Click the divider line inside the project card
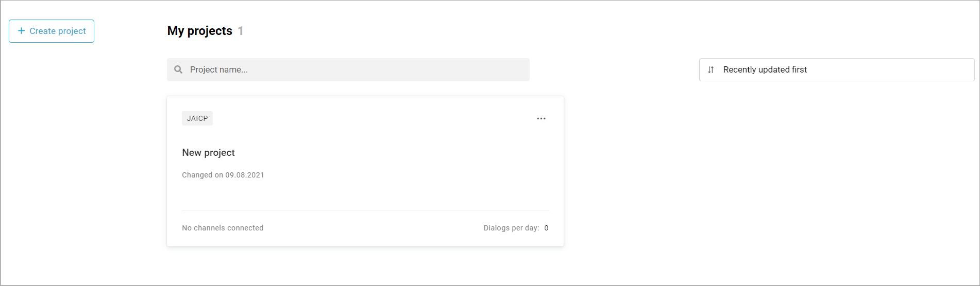The image size is (980, 286). coord(365,210)
